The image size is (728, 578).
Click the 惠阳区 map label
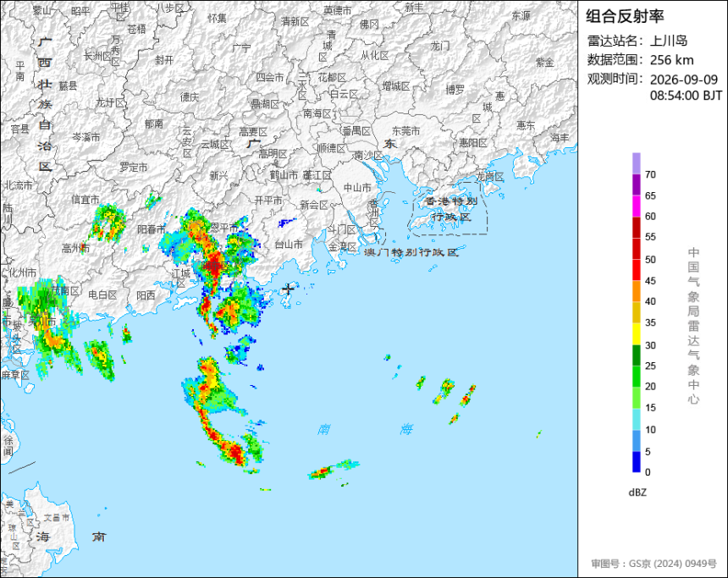click(473, 142)
